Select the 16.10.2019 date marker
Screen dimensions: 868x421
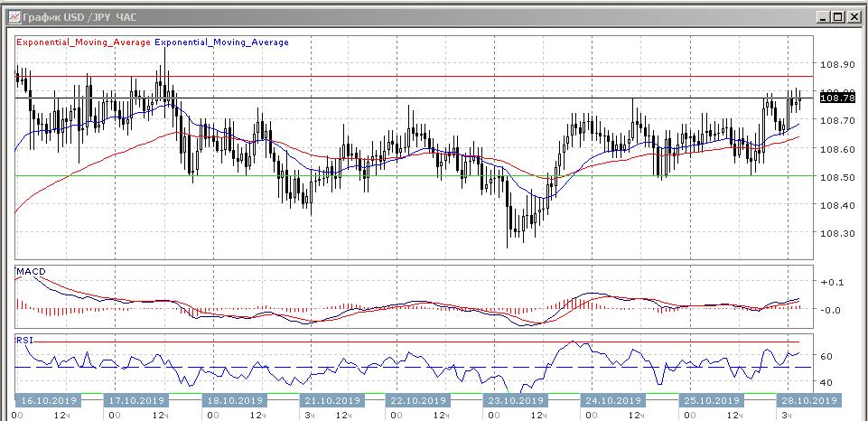tap(48, 400)
